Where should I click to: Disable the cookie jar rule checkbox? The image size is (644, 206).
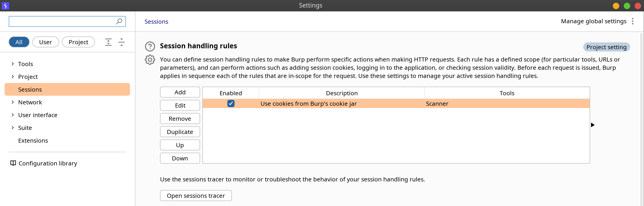tap(231, 103)
